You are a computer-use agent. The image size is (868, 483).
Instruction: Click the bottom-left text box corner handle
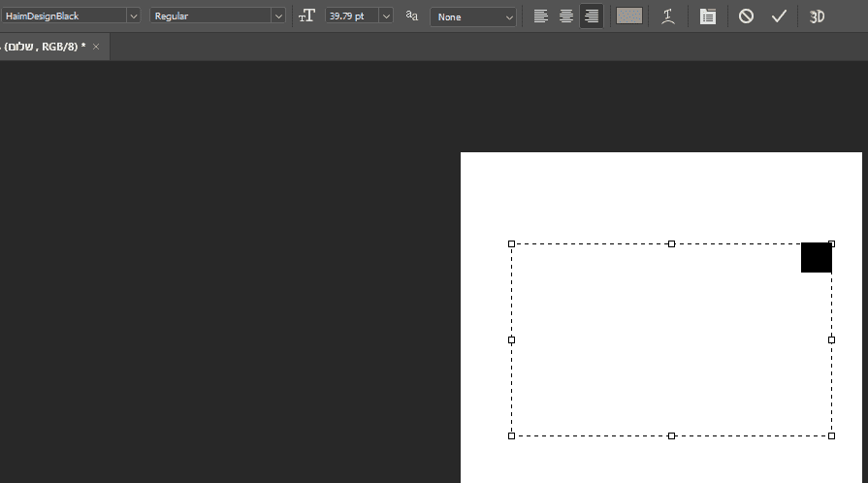pos(511,435)
